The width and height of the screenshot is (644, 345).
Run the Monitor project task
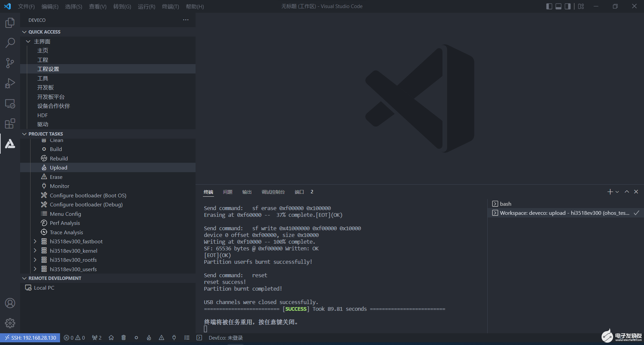tap(108, 186)
